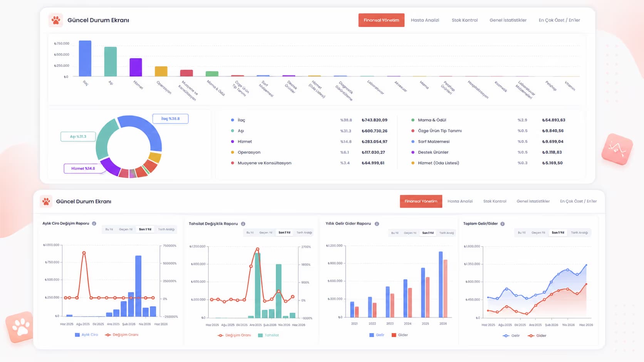Click the Aşı %31.3 callout on the donut chart
The height and width of the screenshot is (362, 644).
point(78,137)
